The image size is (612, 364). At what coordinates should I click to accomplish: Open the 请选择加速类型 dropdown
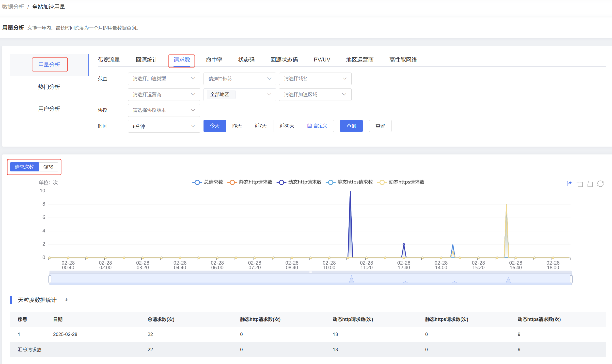coord(164,79)
